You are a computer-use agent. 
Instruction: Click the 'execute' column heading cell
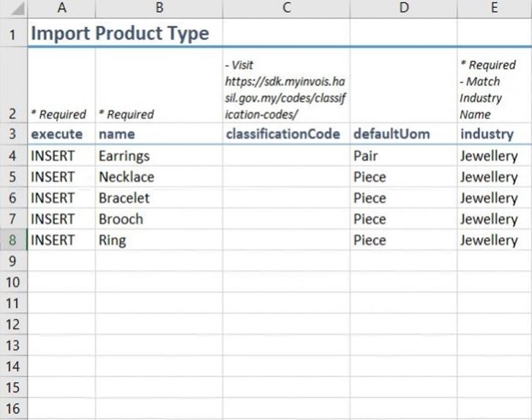61,134
